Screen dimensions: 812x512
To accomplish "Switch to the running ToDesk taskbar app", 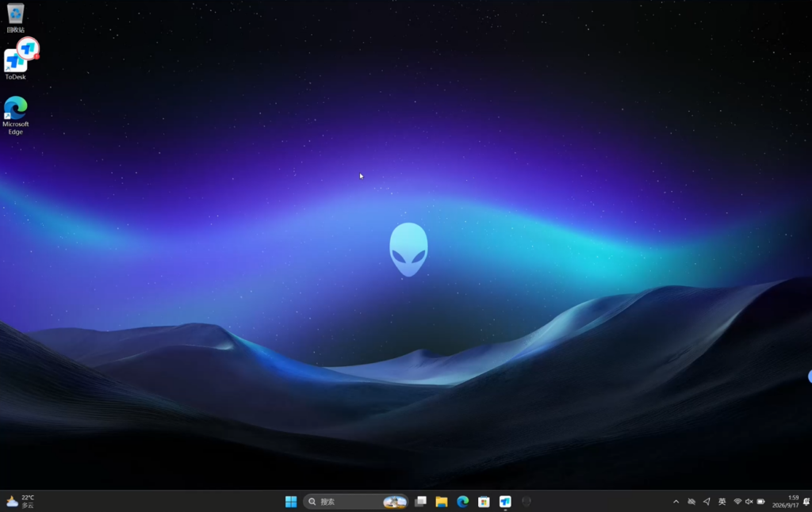I will click(505, 501).
